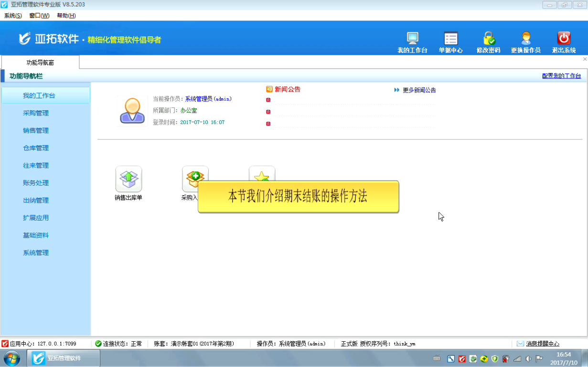Open 我的工作台 from top toolbar
This screenshot has width=588, height=367.
click(412, 39)
